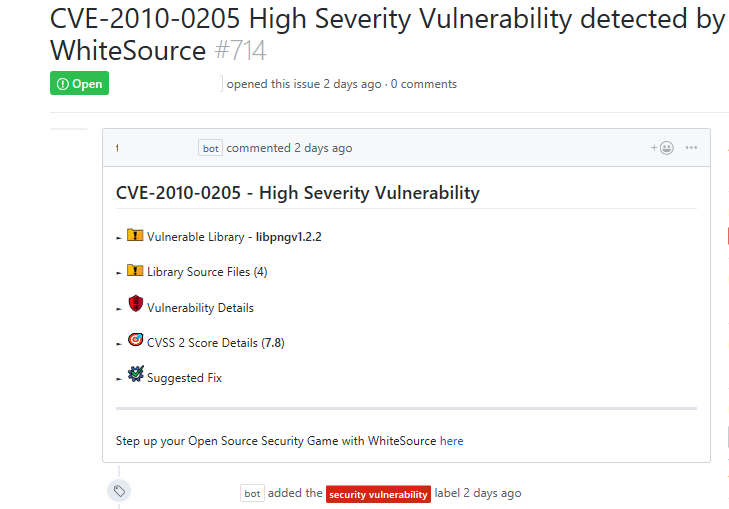Click the label tag timeline icon
Viewport: 729px width, 509px height.
pos(119,491)
